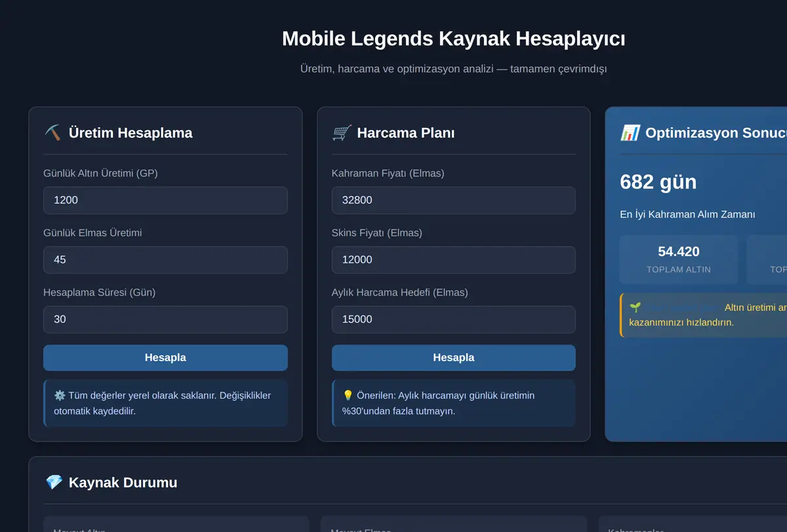Edit the Kahraman Fiyatı field with value 32800
Image resolution: width=787 pixels, height=532 pixels.
click(x=453, y=200)
